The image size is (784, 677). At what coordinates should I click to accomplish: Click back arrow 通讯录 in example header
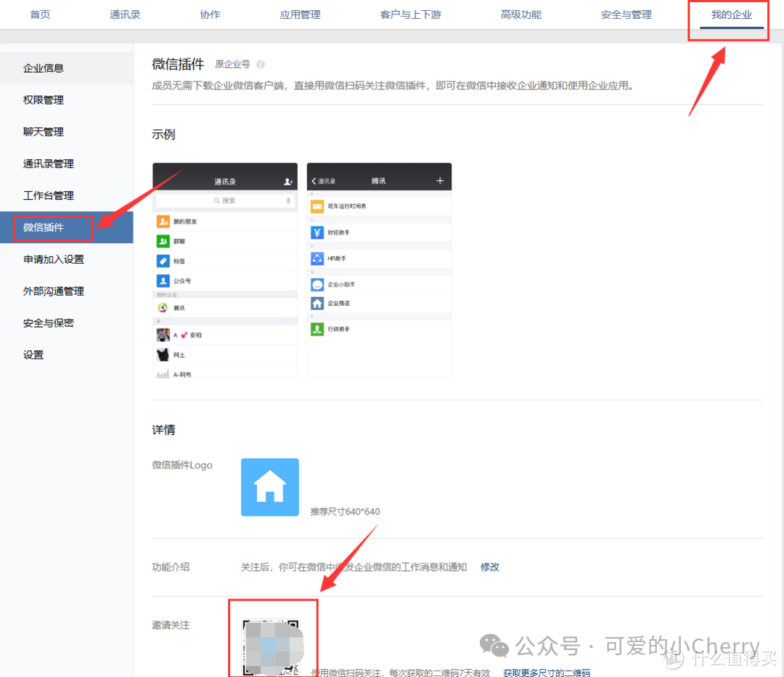(324, 181)
